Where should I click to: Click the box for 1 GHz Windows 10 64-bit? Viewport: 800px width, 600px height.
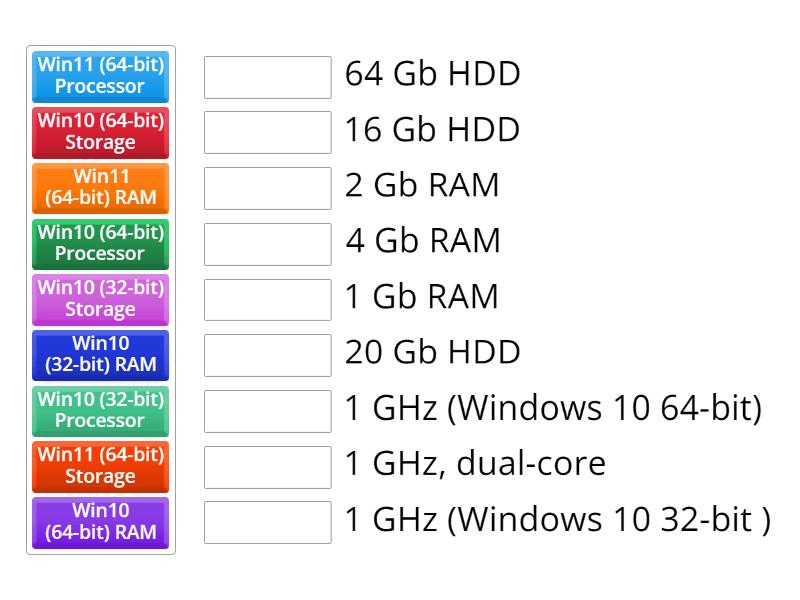267,411
